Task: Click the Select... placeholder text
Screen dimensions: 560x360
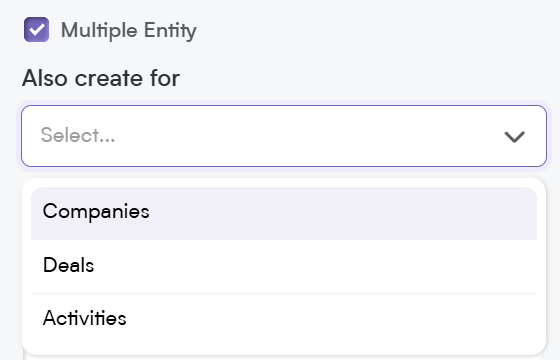Action: [78, 135]
